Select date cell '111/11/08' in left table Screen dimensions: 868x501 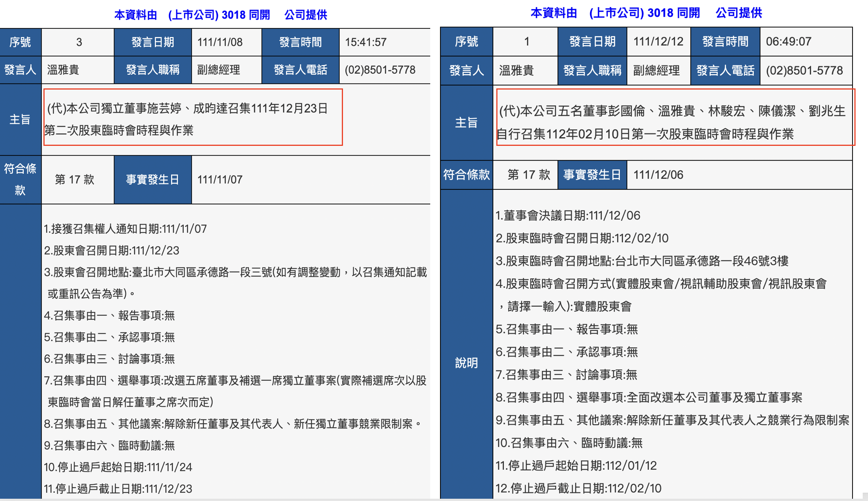point(220,42)
